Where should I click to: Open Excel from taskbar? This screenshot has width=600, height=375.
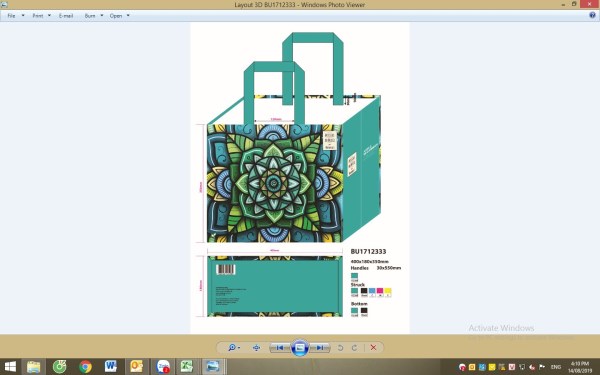187,367
